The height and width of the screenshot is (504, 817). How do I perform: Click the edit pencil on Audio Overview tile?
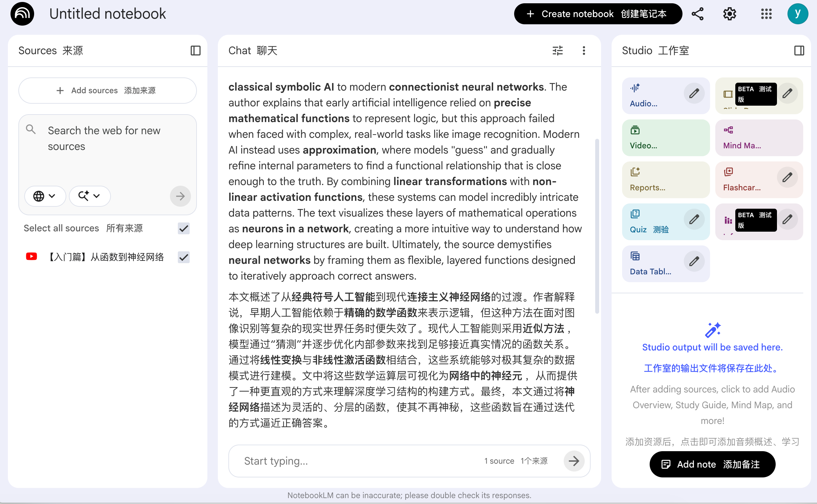tap(694, 93)
